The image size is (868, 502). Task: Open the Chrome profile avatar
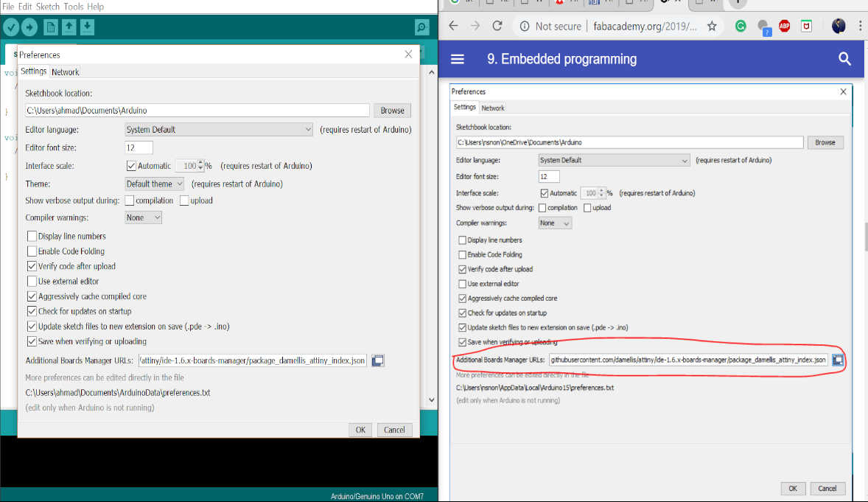tap(839, 26)
